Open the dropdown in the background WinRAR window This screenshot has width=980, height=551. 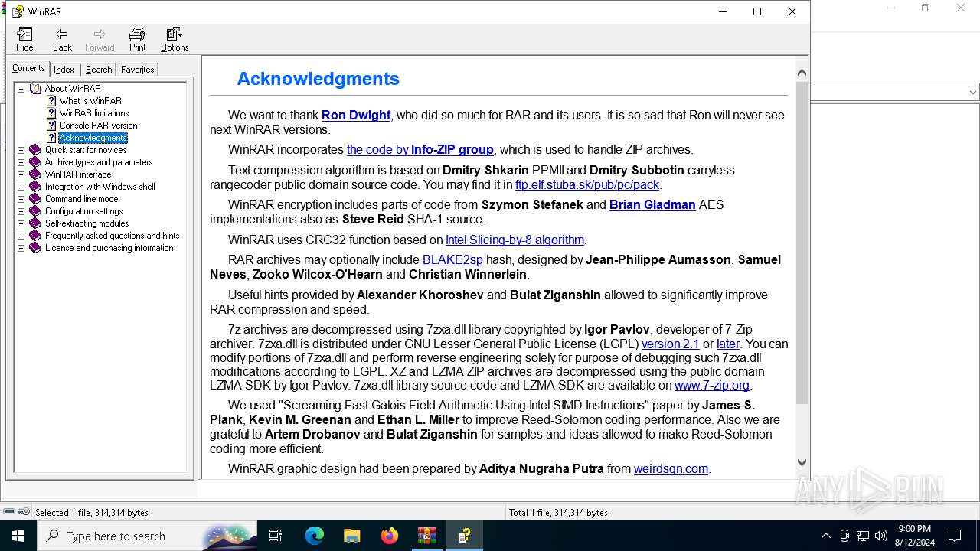973,92
